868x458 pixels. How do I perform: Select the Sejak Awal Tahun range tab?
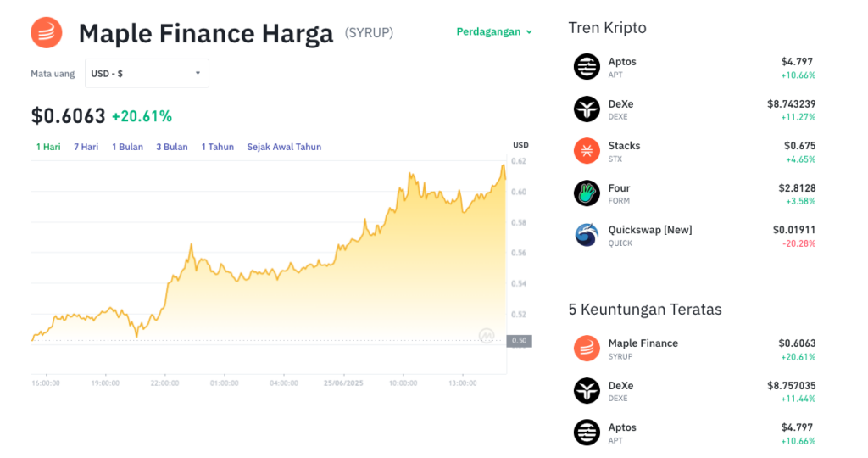pyautogui.click(x=284, y=147)
